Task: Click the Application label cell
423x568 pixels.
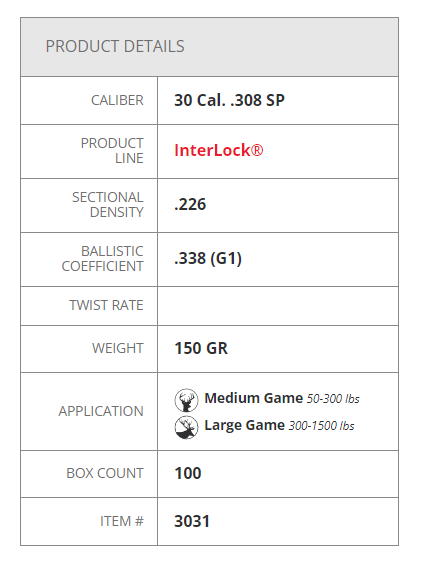Action: tap(89, 412)
